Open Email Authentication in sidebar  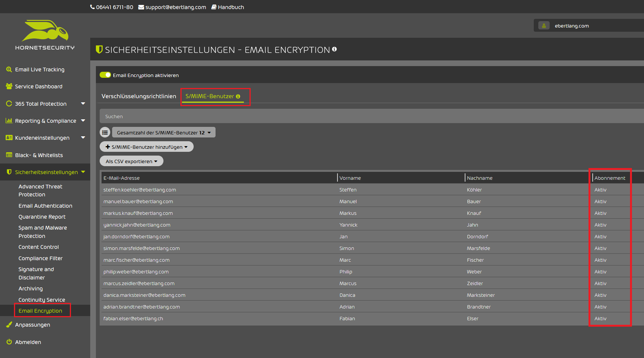coord(45,206)
